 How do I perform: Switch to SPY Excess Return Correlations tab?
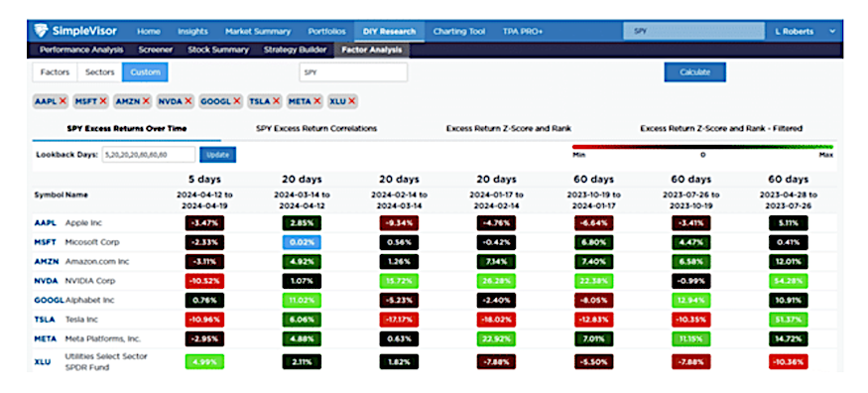tap(316, 128)
